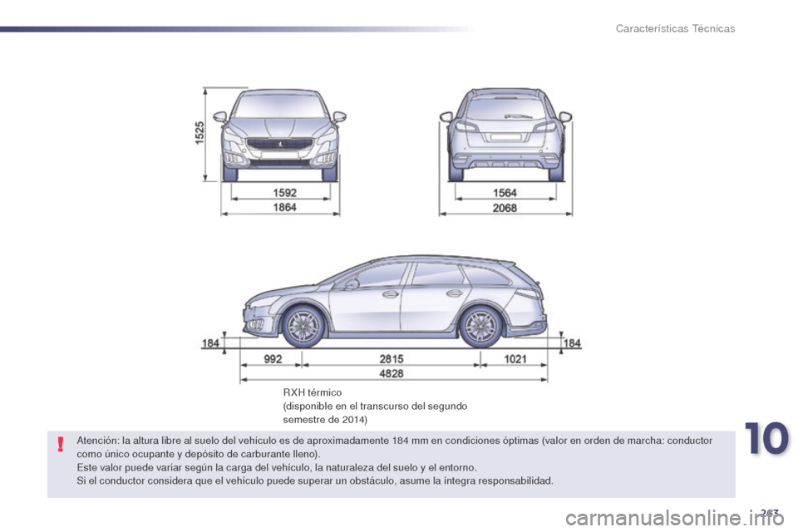Click the "Este valor puede variar" sentence
The height and width of the screenshot is (532, 798).
click(277, 467)
